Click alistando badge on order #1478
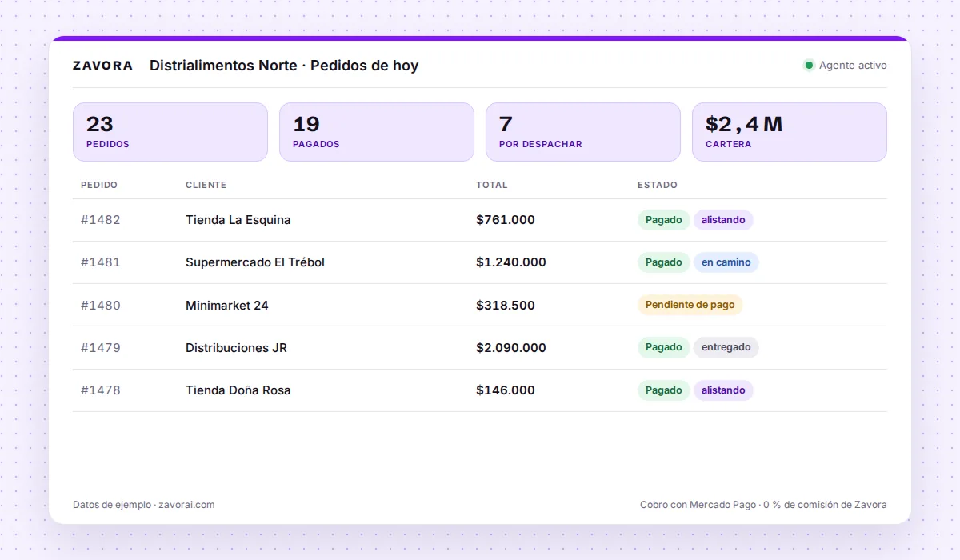The height and width of the screenshot is (560, 960). [x=723, y=390]
